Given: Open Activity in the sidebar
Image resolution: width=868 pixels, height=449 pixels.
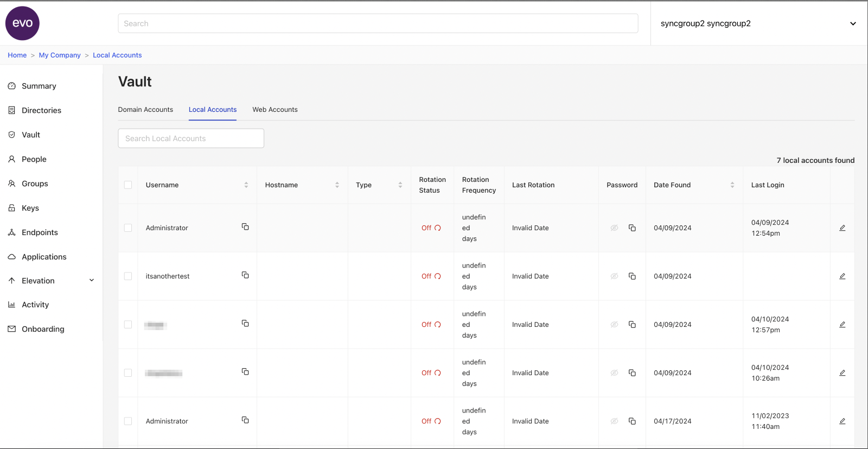Looking at the screenshot, I should pos(35,305).
